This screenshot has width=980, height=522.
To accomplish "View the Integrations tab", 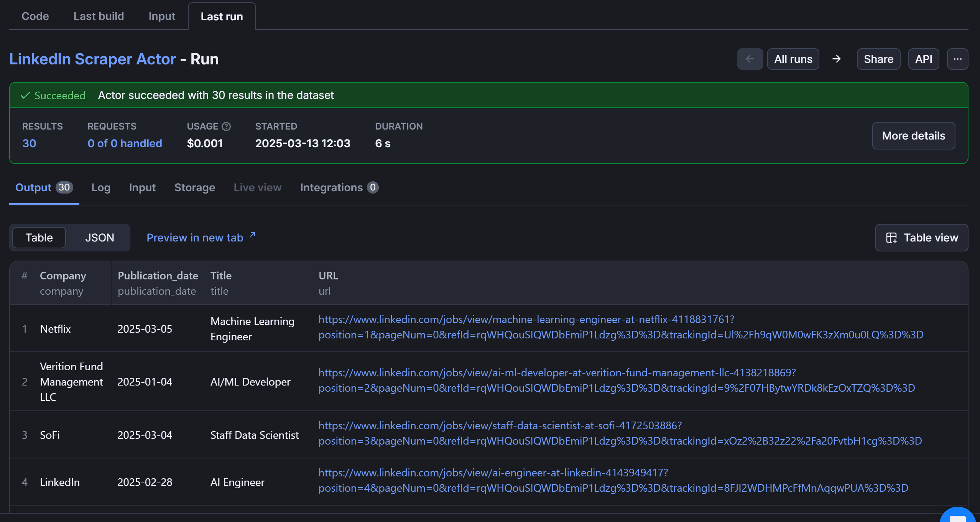I will pos(332,187).
